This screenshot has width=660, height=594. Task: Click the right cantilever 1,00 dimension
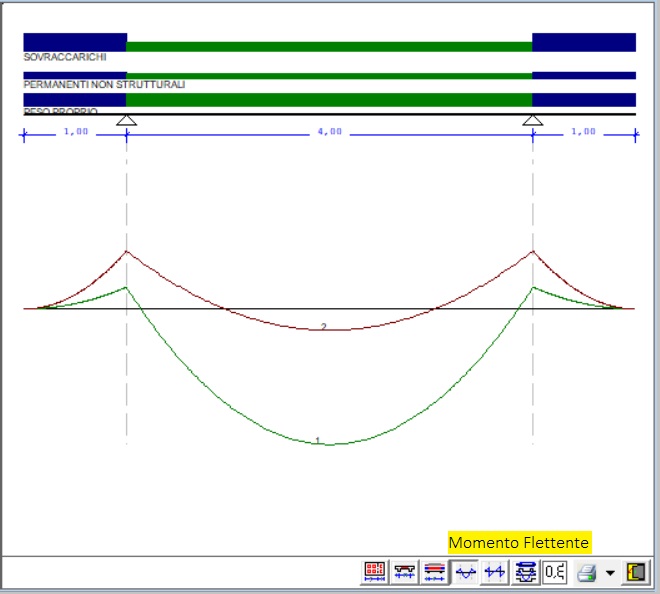pyautogui.click(x=583, y=131)
